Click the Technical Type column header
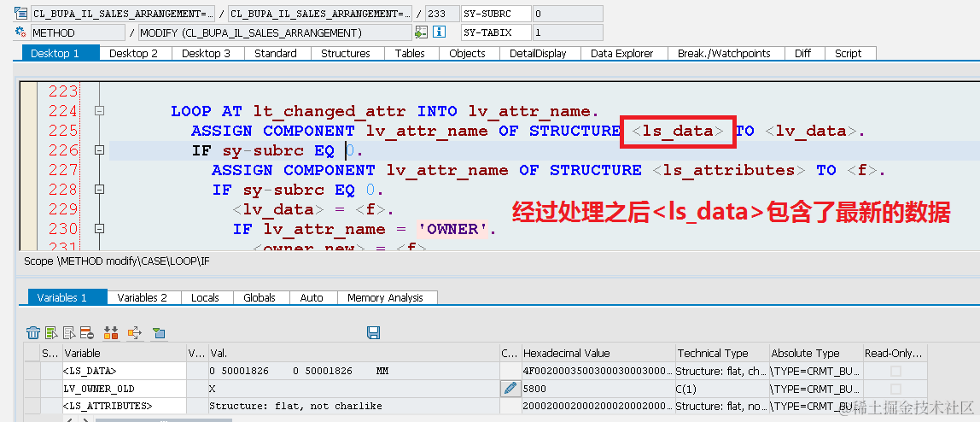This screenshot has height=422, width=980. click(x=722, y=353)
